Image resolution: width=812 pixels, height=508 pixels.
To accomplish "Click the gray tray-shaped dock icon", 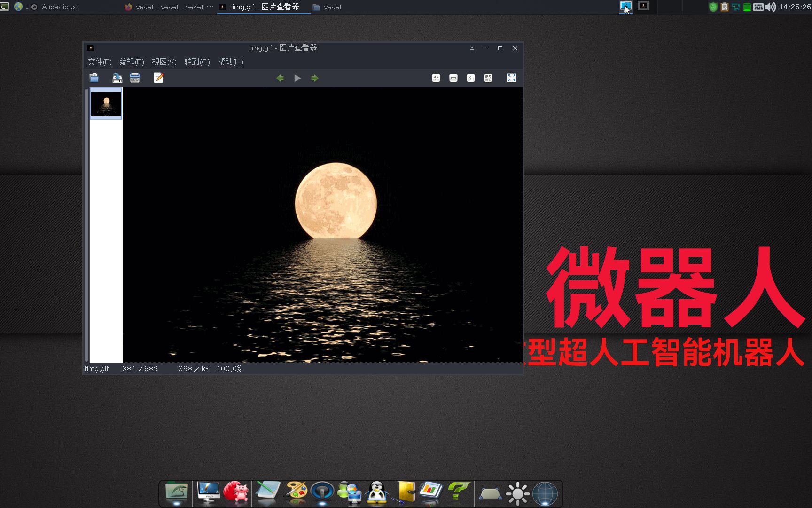I will 490,494.
